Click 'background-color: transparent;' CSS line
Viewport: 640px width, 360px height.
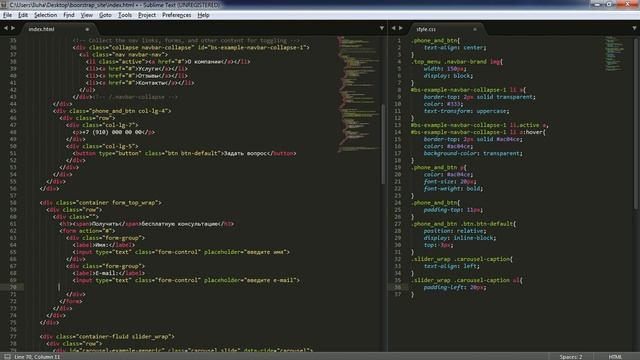473,153
